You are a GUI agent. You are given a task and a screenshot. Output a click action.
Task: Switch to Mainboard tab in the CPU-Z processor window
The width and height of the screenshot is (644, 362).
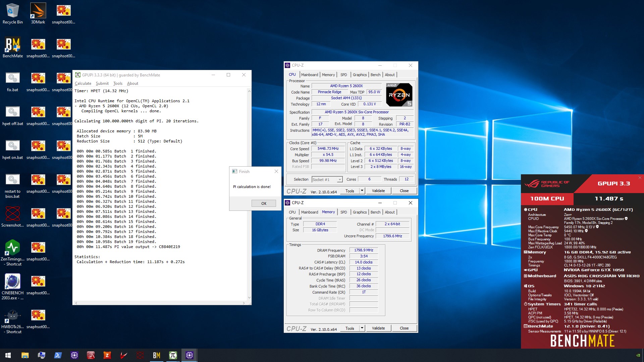pyautogui.click(x=309, y=75)
